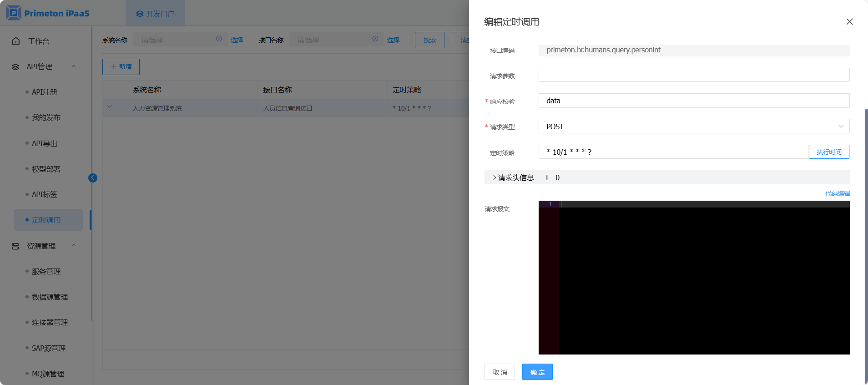The width and height of the screenshot is (868, 385).
Task: Click into the 请求参数 input field
Action: click(x=694, y=75)
